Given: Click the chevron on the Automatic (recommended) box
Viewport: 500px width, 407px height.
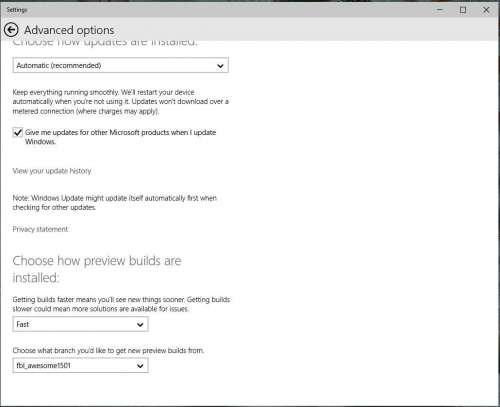Looking at the screenshot, I should [x=220, y=66].
